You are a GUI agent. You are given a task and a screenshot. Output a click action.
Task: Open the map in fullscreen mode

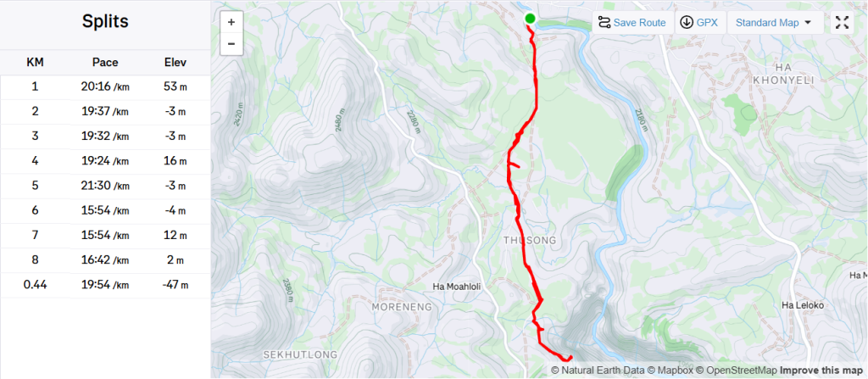(x=842, y=23)
